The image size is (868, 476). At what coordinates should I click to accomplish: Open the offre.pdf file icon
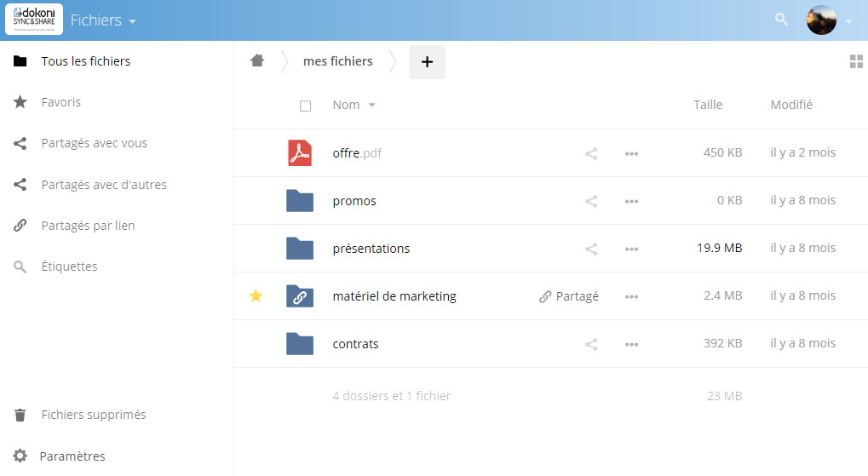pos(300,153)
